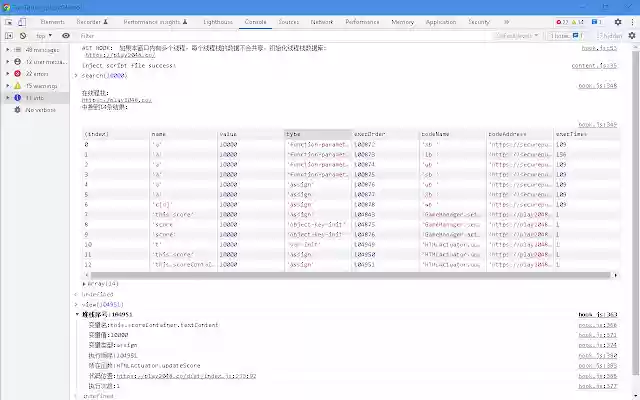
Task: Activate the inspect element picker icon
Action: point(8,22)
